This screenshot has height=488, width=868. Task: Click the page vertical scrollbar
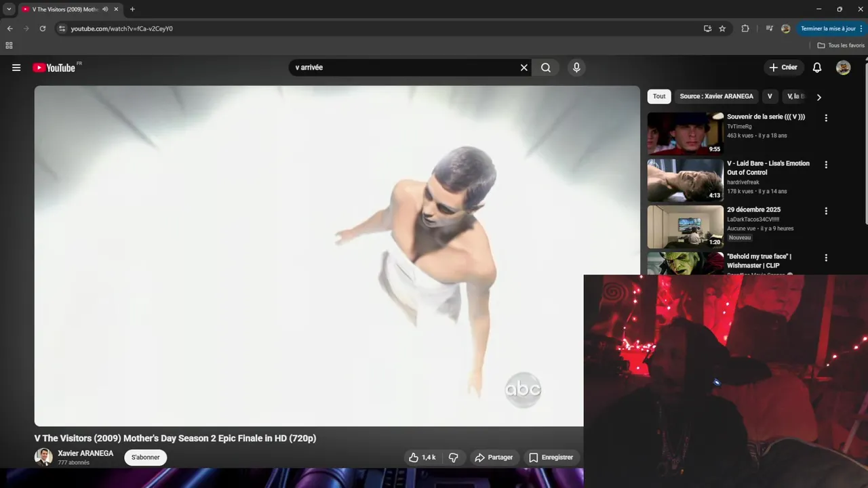click(x=865, y=142)
